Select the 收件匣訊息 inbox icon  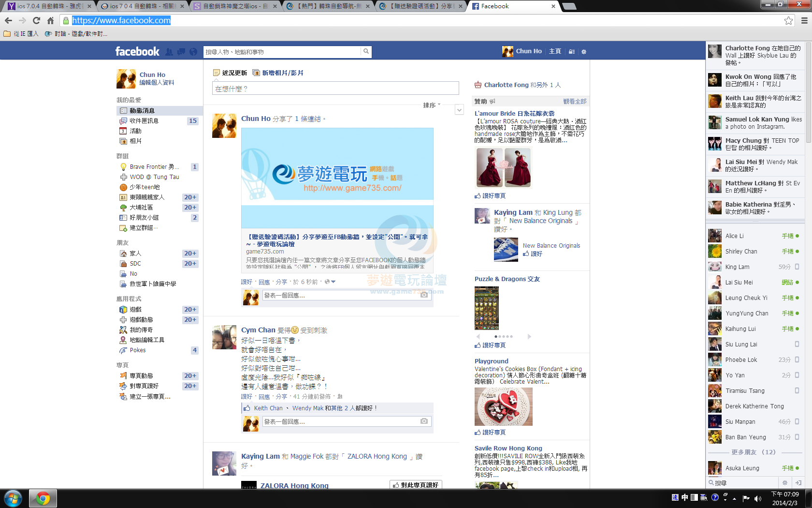click(122, 121)
